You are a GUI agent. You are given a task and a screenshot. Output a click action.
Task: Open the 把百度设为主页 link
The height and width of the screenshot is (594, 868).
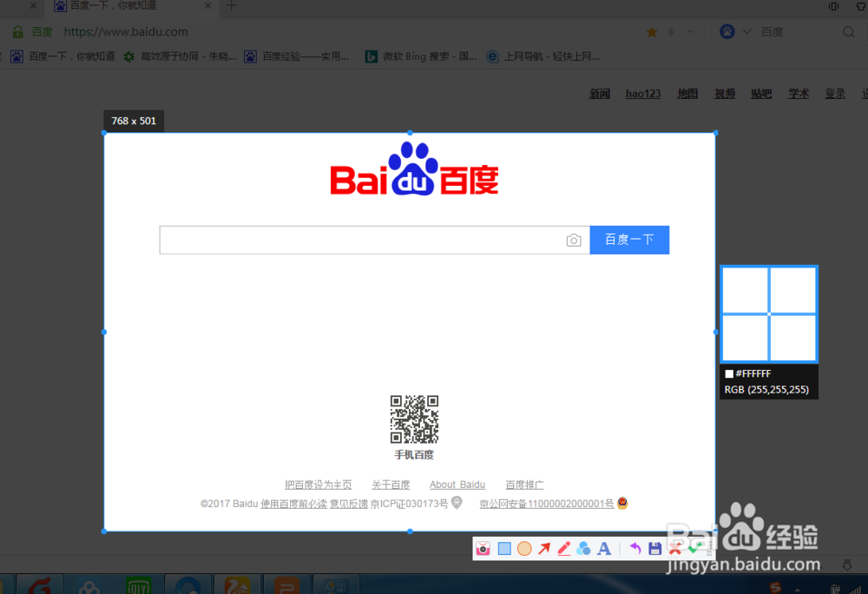(319, 485)
